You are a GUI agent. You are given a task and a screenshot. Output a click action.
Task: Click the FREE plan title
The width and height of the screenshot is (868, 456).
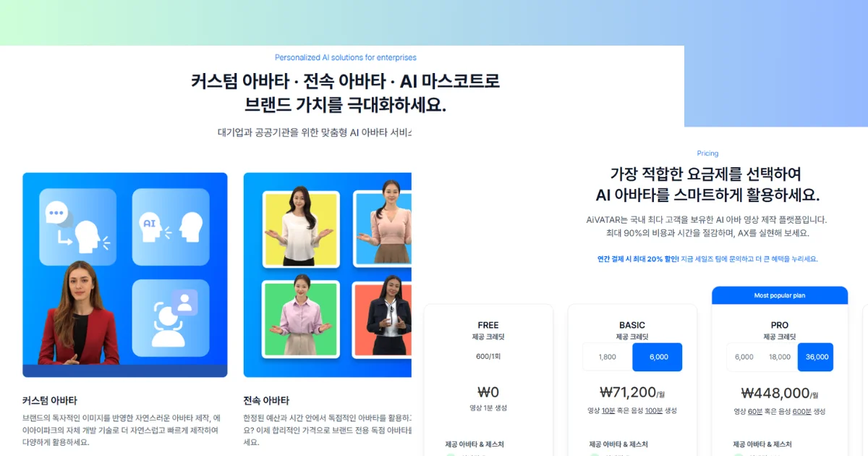pyautogui.click(x=488, y=325)
